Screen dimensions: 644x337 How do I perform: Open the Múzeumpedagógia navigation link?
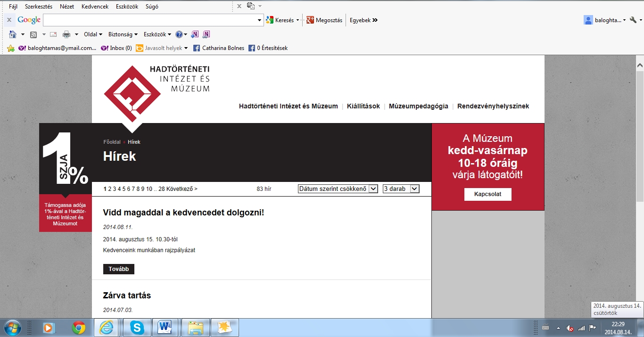pyautogui.click(x=419, y=107)
